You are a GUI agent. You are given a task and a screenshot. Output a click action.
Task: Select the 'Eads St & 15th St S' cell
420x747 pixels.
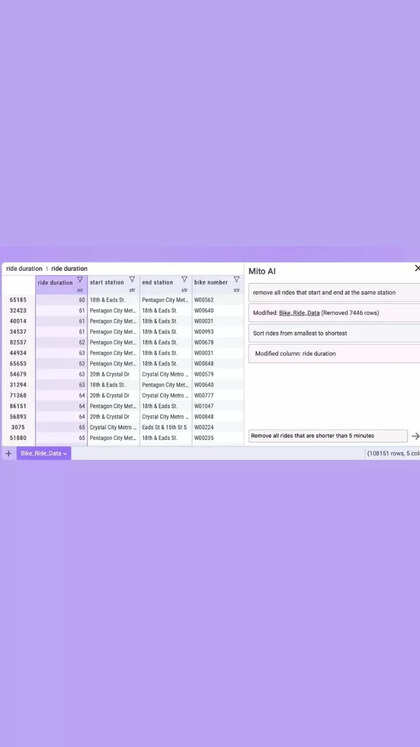click(166, 427)
